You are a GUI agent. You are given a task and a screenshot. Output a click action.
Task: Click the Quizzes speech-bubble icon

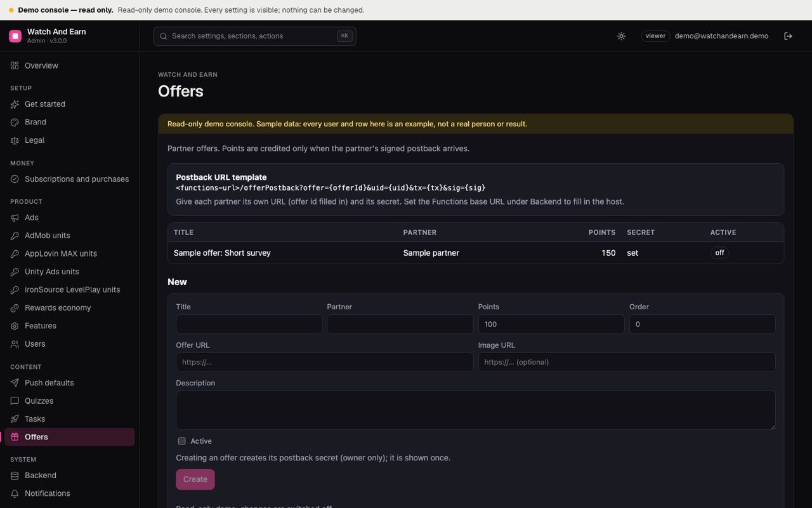tap(15, 401)
